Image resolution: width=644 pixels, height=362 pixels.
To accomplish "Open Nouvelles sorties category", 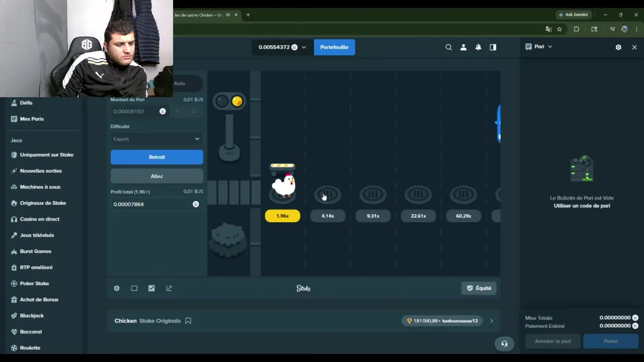I will [x=41, y=171].
